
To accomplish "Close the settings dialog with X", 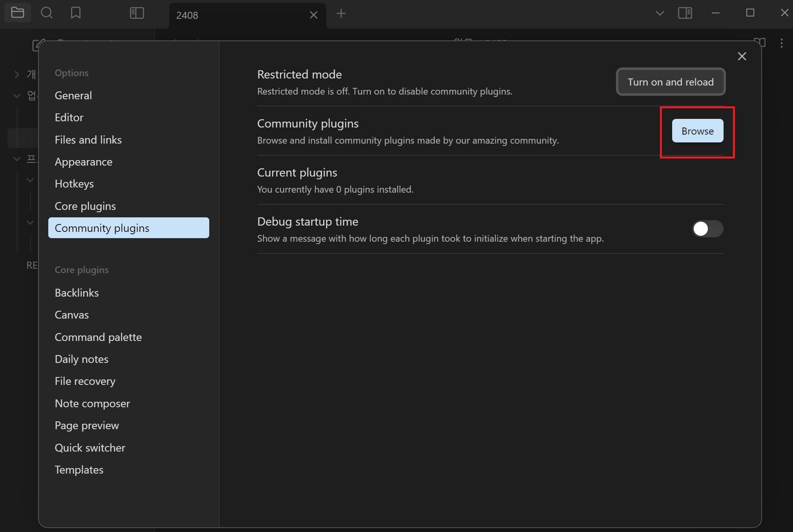I will pos(742,56).
